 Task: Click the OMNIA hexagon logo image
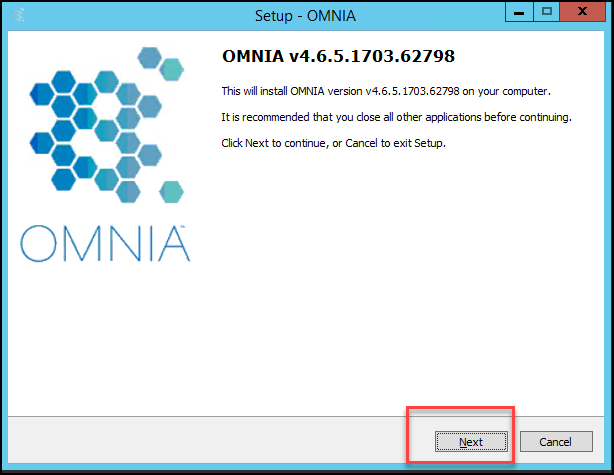point(107,125)
